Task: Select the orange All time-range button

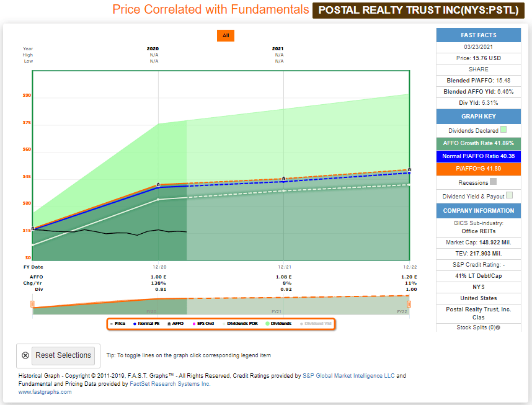Action: tap(226, 35)
